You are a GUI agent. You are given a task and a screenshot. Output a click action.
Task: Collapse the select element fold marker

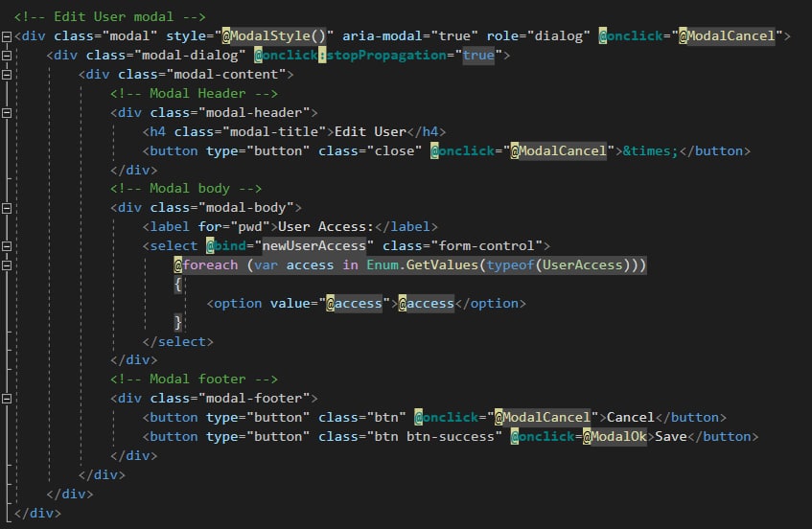pyautogui.click(x=7, y=246)
